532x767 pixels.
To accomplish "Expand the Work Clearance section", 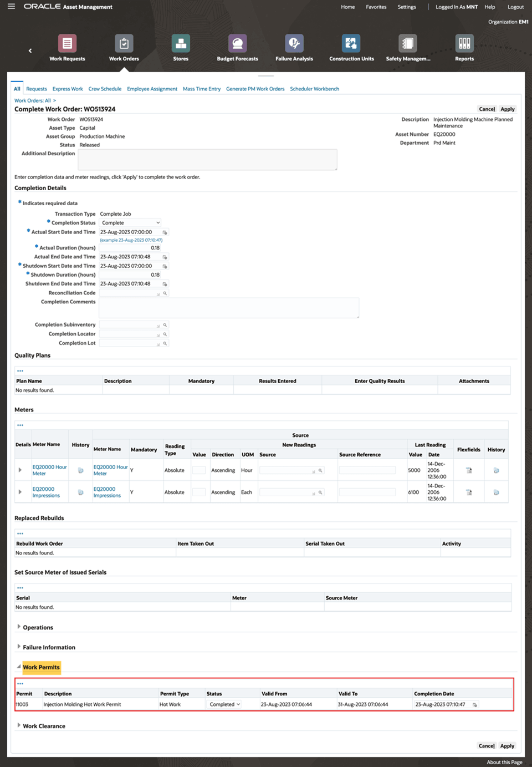I will (x=19, y=725).
